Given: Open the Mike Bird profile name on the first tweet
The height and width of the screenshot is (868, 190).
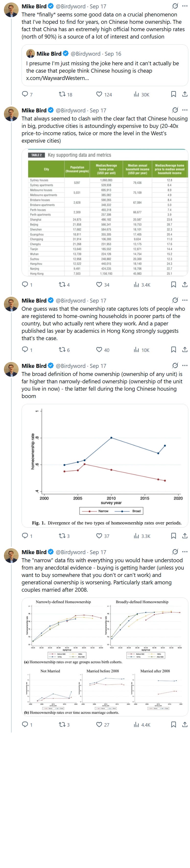Looking at the screenshot, I should click(34, 6).
